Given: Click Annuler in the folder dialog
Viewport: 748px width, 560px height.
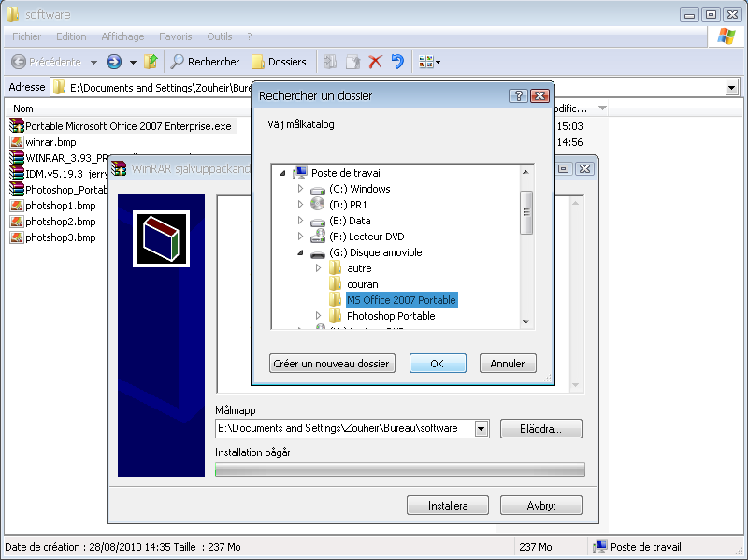Looking at the screenshot, I should 508,364.
